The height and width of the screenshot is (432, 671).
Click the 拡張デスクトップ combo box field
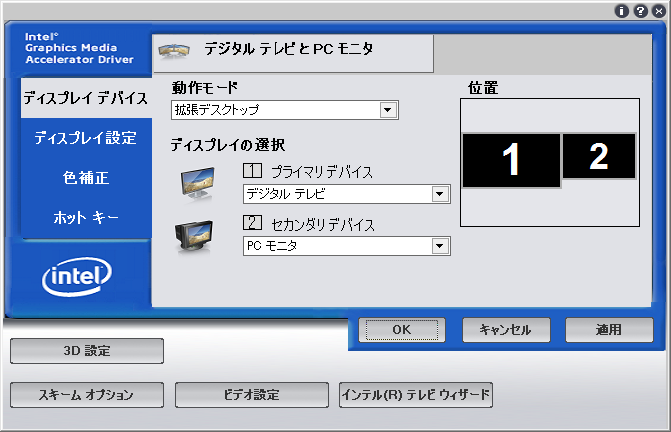285,110
